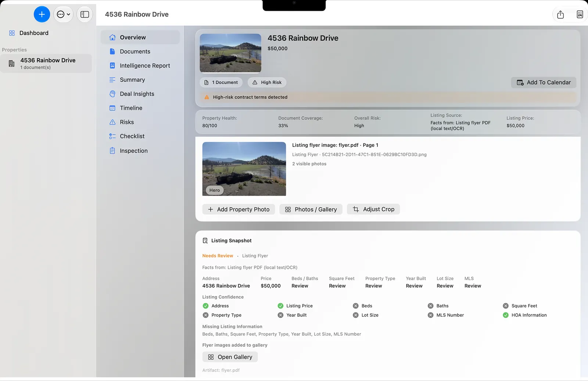Click the Property Type confidence x icon
588x381 pixels.
[x=205, y=315]
